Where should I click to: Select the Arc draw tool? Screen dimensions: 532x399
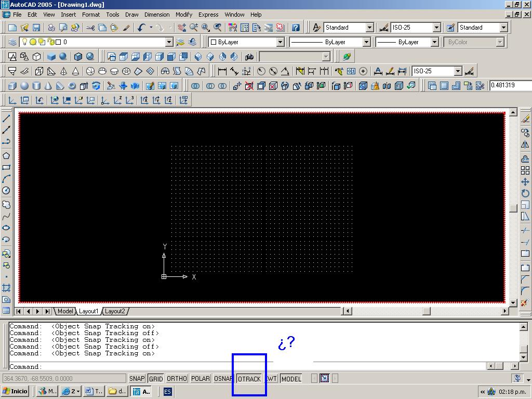point(6,179)
